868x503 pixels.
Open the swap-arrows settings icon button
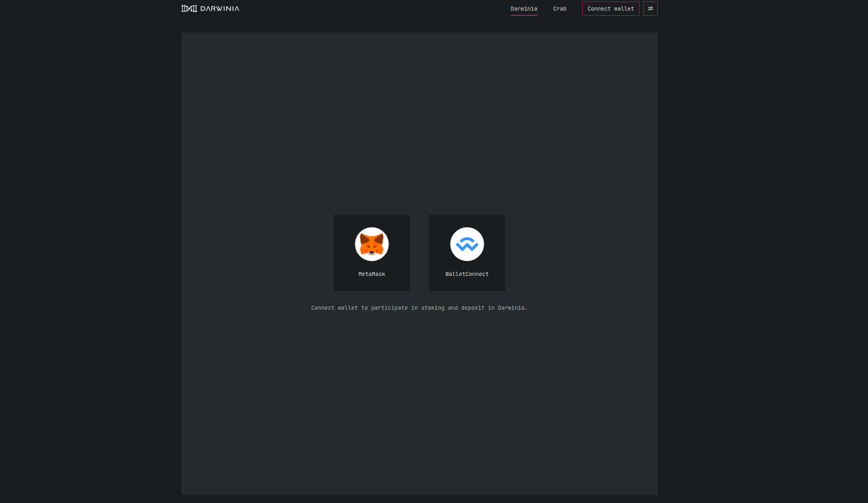click(x=650, y=9)
